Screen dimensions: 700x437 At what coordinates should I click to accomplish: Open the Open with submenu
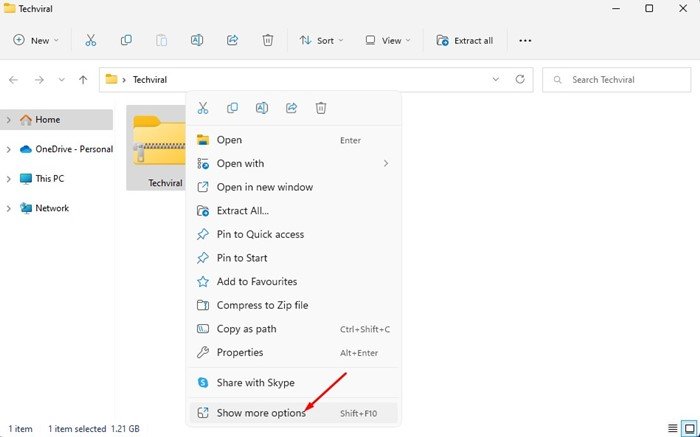293,164
